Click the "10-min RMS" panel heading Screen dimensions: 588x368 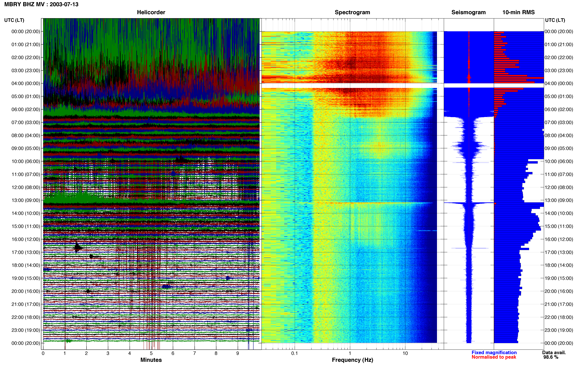pyautogui.click(x=518, y=12)
